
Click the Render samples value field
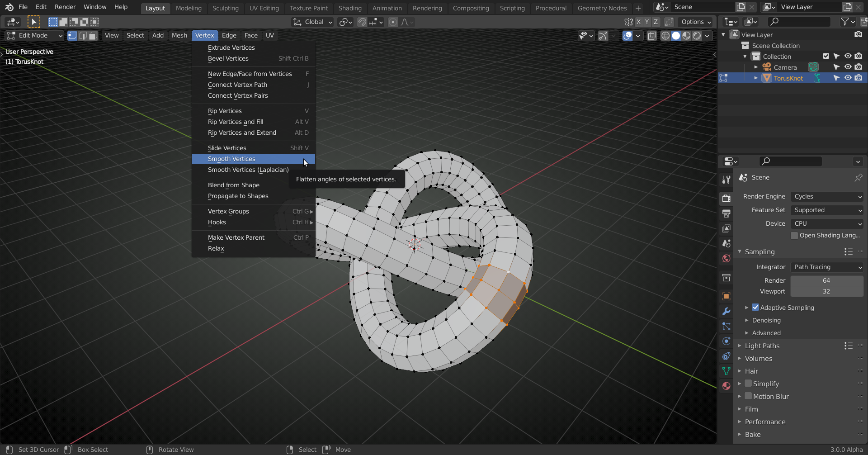click(826, 281)
